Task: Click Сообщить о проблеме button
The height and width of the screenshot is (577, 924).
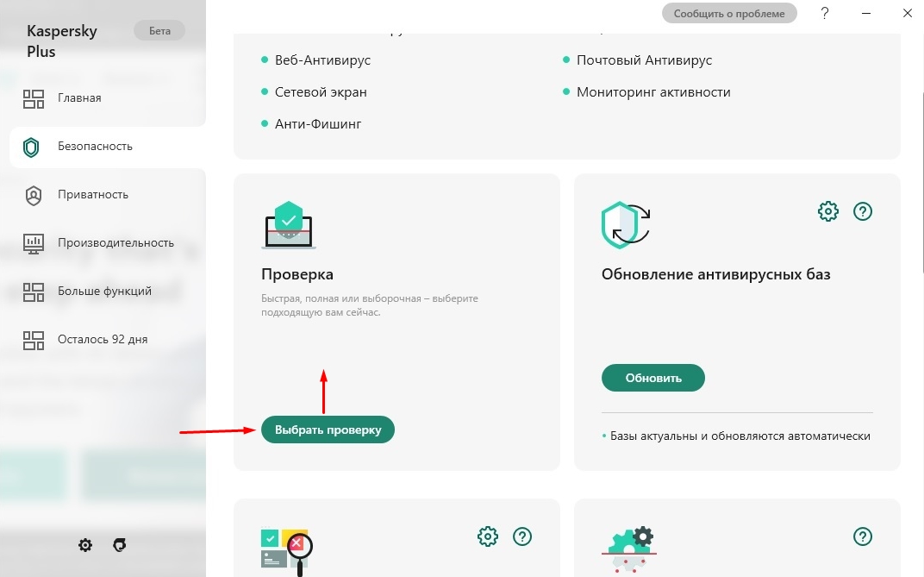Action: coord(729,14)
